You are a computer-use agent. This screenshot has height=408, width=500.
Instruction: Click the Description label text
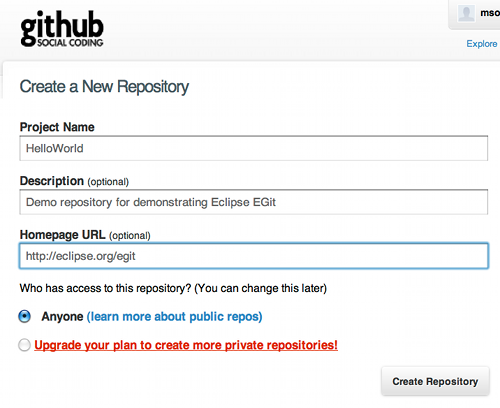coord(52,181)
